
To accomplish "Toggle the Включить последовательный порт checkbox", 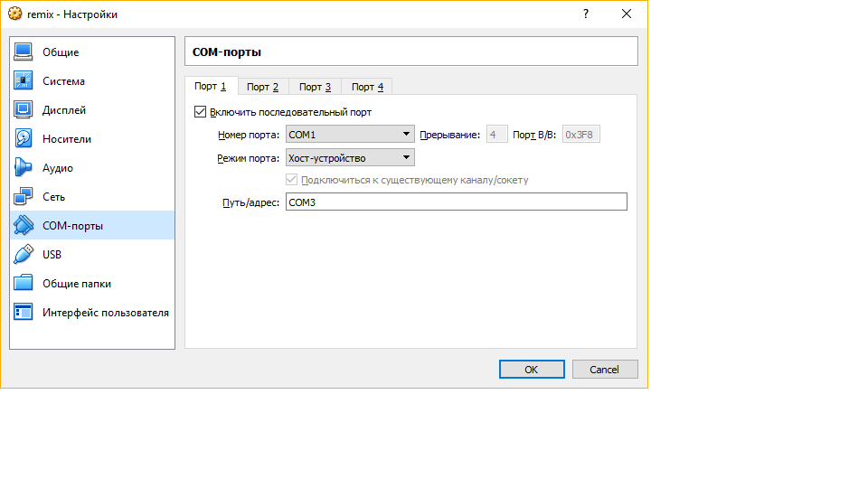I will point(201,112).
